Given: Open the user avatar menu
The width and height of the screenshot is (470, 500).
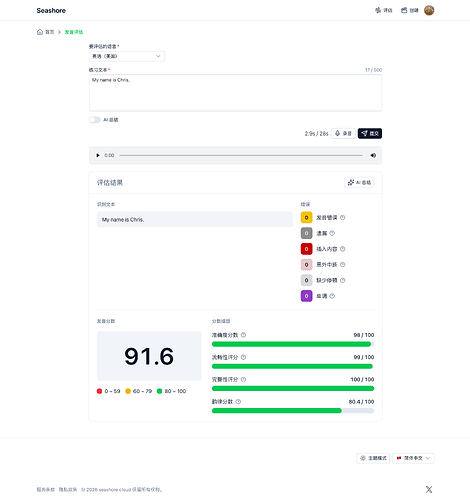Looking at the screenshot, I should click(x=429, y=10).
